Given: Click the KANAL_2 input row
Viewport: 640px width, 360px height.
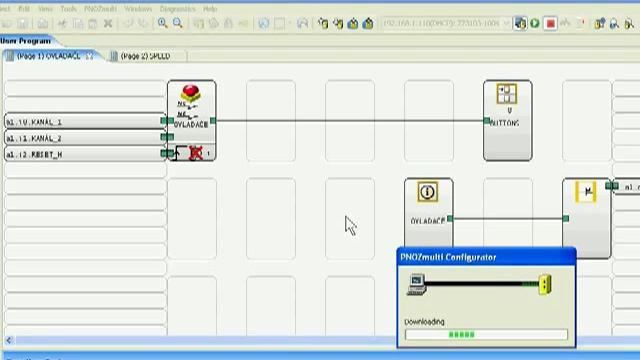Looking at the screenshot, I should pyautogui.click(x=84, y=138).
